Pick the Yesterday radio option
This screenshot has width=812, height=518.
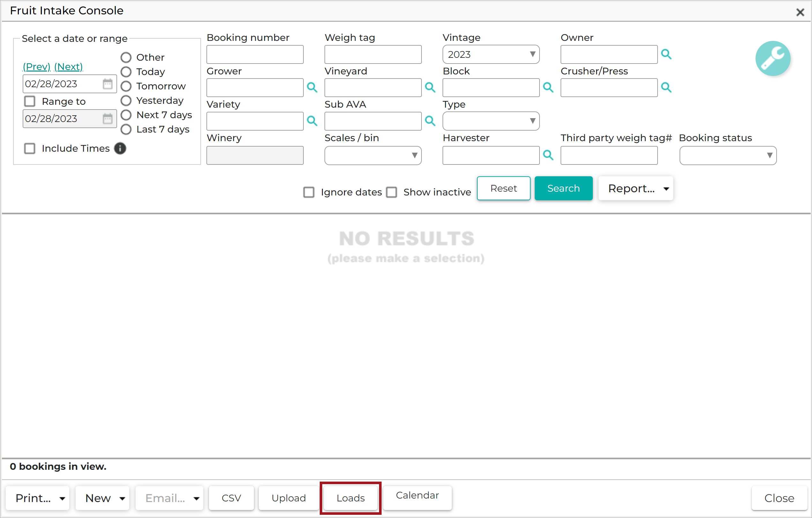point(126,101)
